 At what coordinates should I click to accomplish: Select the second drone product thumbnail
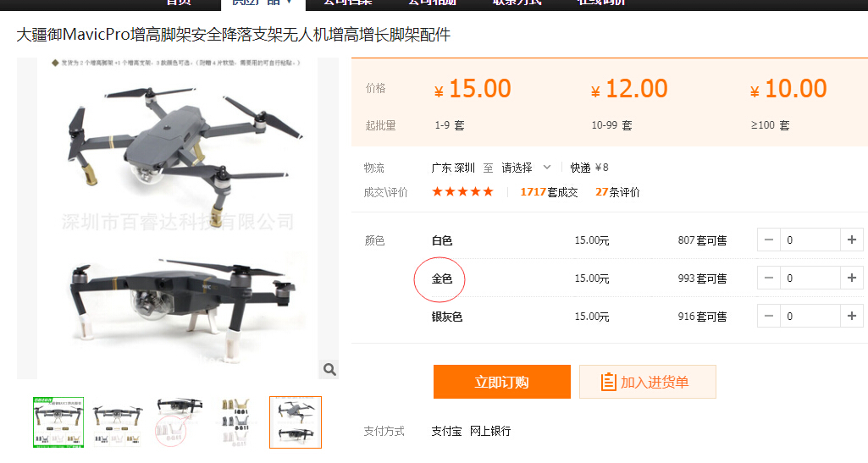[118, 422]
